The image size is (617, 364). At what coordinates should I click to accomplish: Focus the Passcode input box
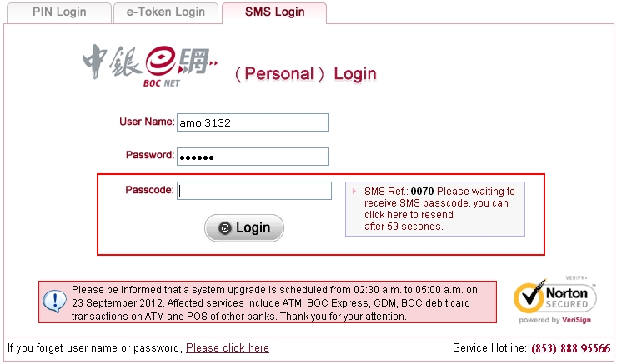coord(254,191)
